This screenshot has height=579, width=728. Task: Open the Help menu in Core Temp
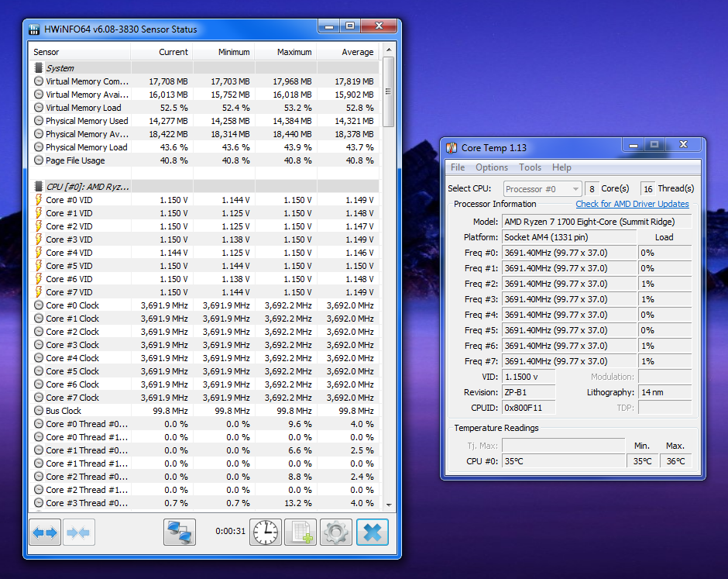click(561, 167)
